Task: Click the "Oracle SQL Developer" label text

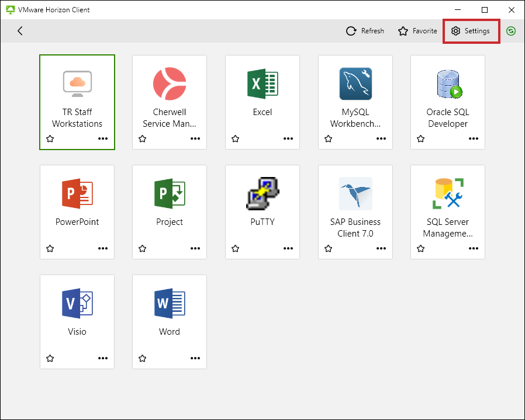Action: [x=448, y=118]
